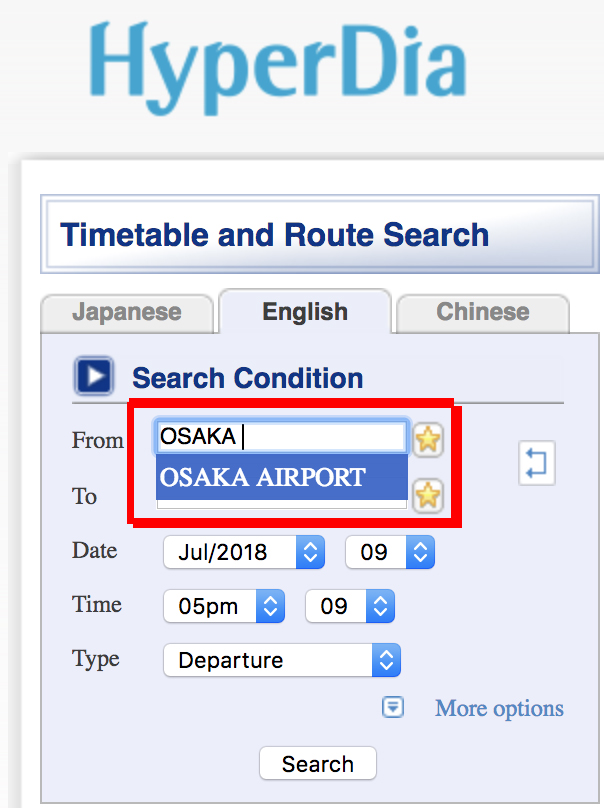Switch to the Japanese tab
604x808 pixels.
tap(127, 312)
